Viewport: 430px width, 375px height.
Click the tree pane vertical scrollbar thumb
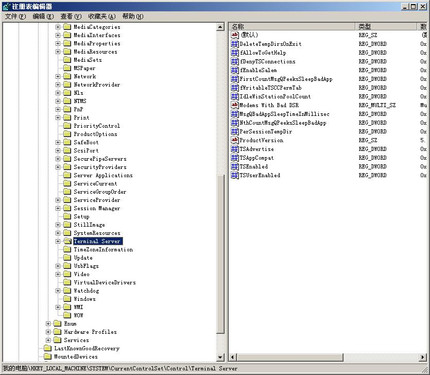(x=220, y=254)
